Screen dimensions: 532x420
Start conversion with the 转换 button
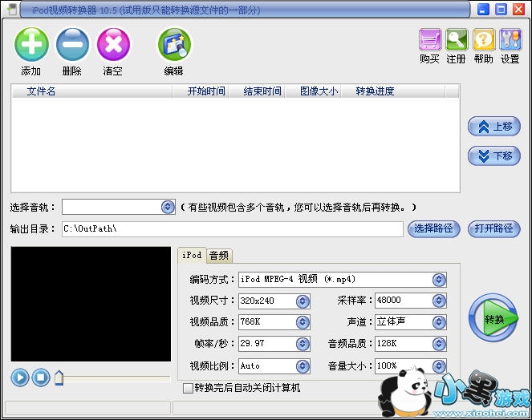(493, 318)
